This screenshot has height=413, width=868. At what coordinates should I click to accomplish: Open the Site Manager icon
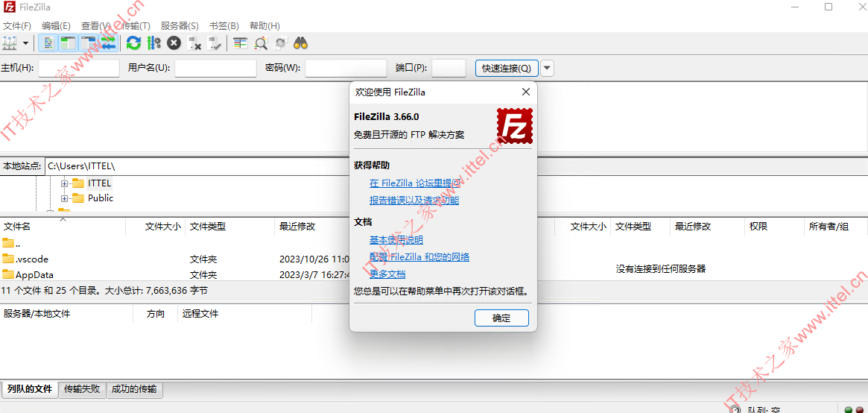click(10, 42)
